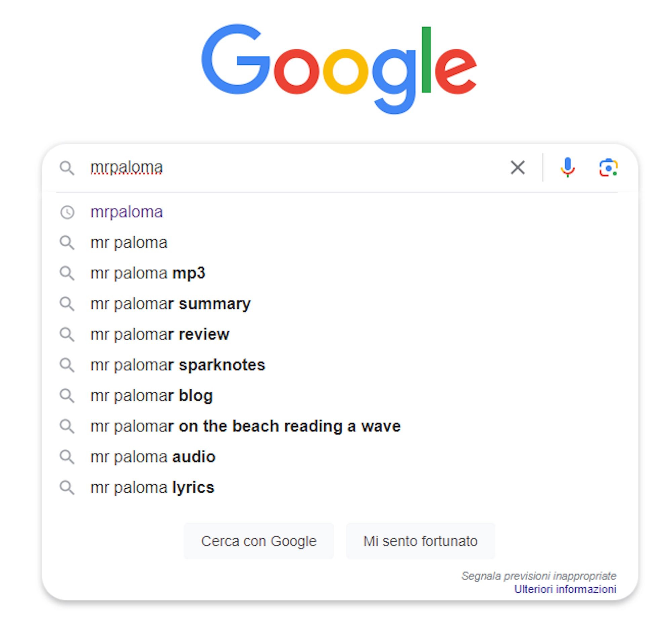672x640 pixels.
Task: Select the recent search suggestion mrpaloma
Action: coord(126,212)
